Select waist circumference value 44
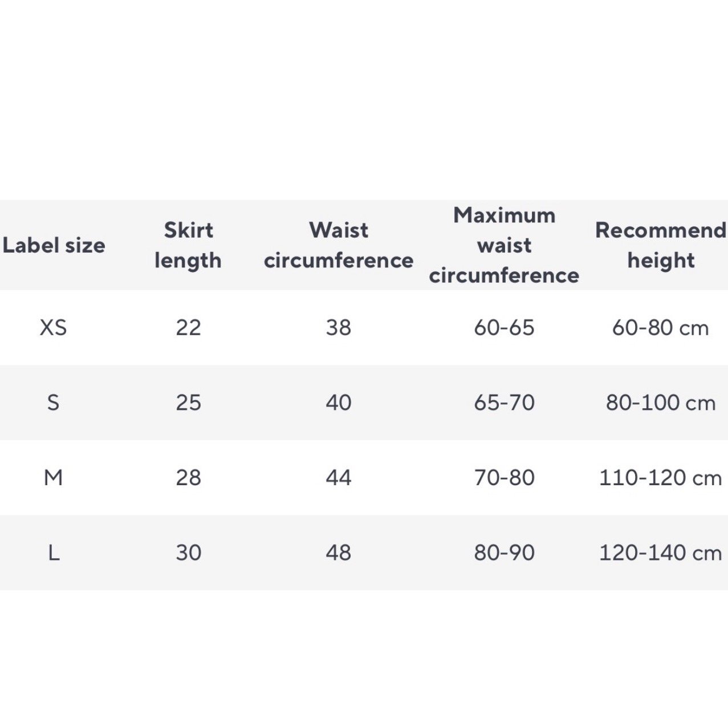Image resolution: width=728 pixels, height=728 pixels. (x=339, y=477)
